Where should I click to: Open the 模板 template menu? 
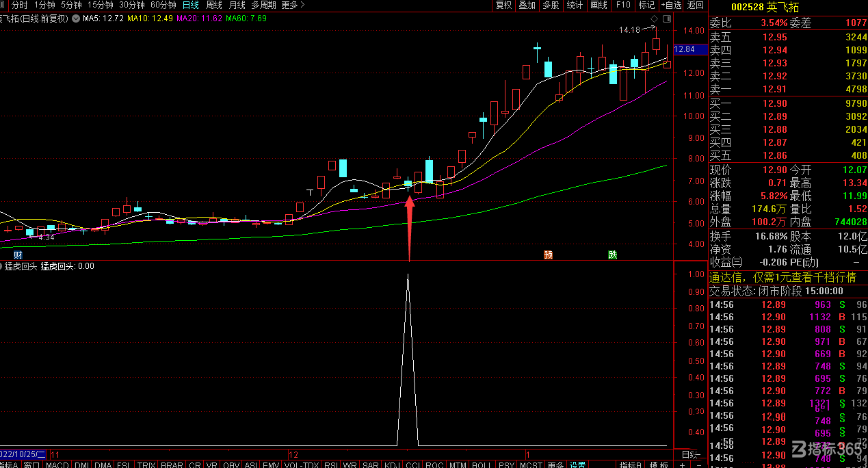(x=659, y=465)
